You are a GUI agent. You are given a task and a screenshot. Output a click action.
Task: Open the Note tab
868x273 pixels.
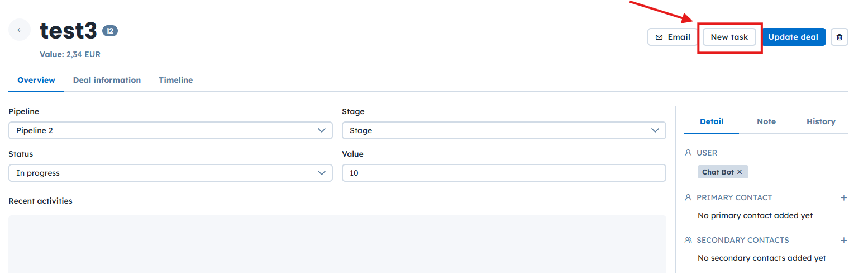pos(766,121)
